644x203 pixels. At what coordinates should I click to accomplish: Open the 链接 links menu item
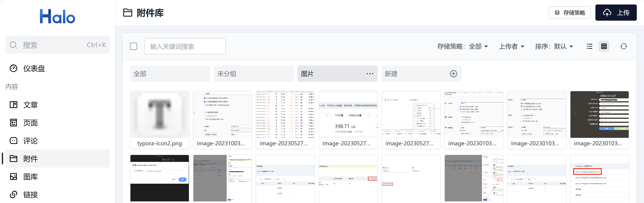58,194
